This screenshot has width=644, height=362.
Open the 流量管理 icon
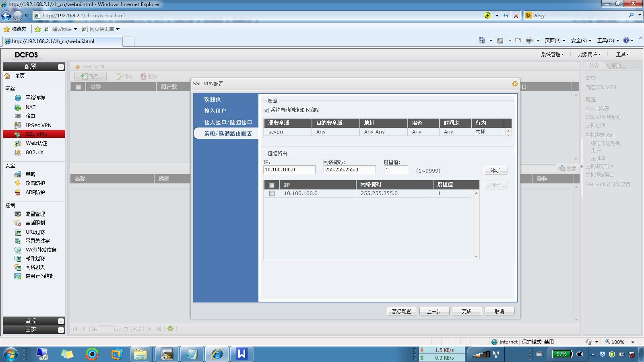coord(18,214)
